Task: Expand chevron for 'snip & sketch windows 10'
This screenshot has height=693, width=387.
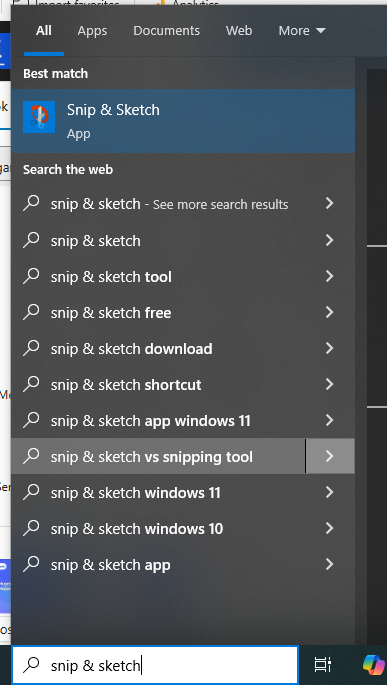Action: click(x=330, y=528)
